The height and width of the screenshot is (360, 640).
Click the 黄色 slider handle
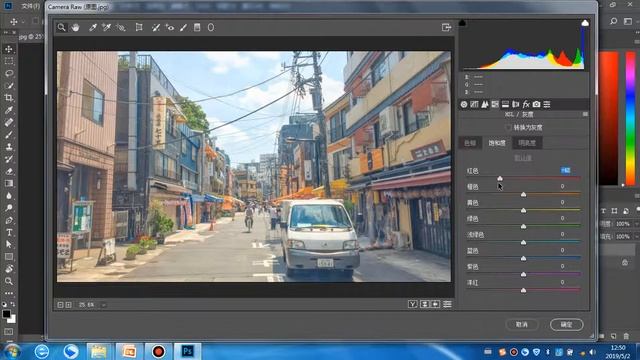tap(523, 211)
